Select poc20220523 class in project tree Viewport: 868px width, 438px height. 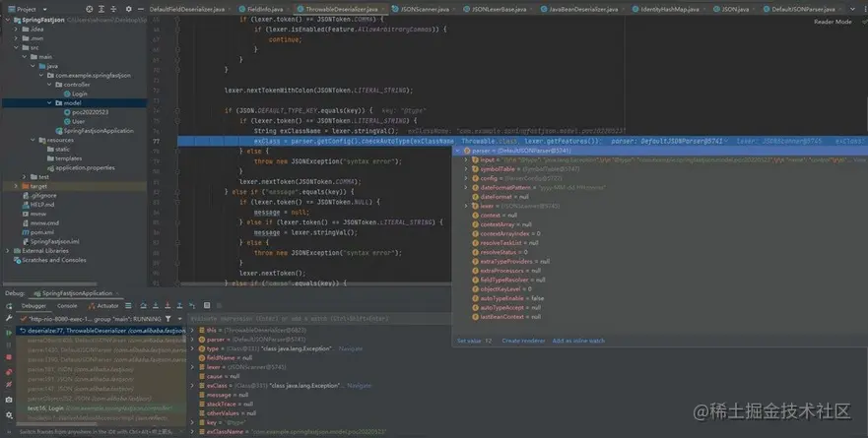[90, 112]
